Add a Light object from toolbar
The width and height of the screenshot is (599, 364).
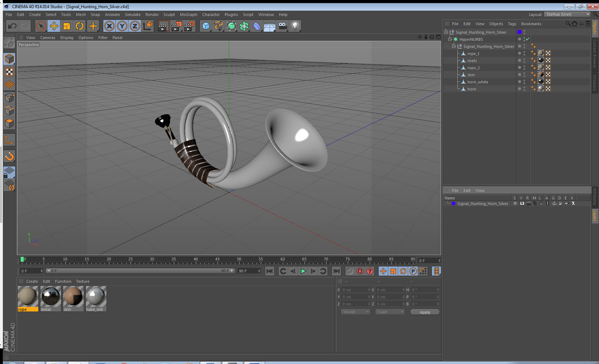295,26
